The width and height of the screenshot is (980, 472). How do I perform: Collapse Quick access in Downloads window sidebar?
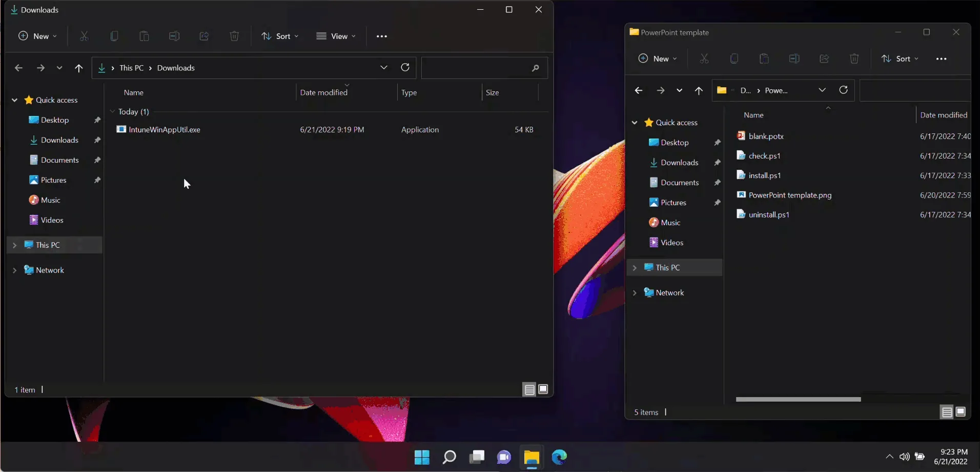(x=15, y=100)
